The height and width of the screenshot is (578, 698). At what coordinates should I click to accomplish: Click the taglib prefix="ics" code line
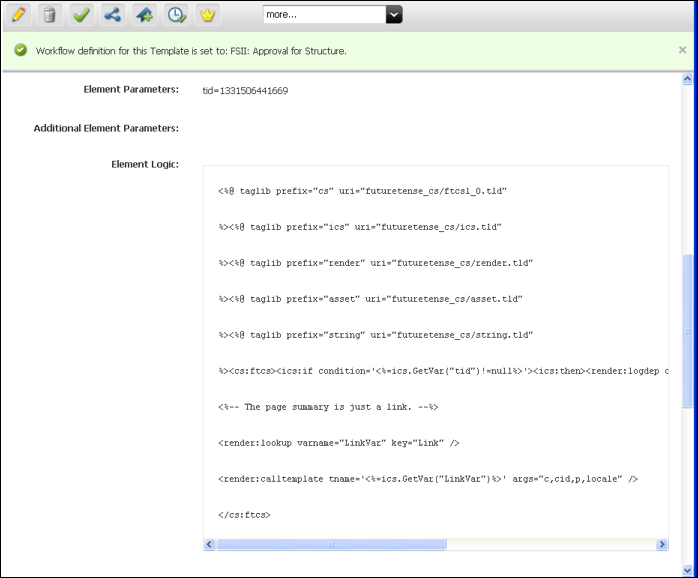tap(360, 227)
